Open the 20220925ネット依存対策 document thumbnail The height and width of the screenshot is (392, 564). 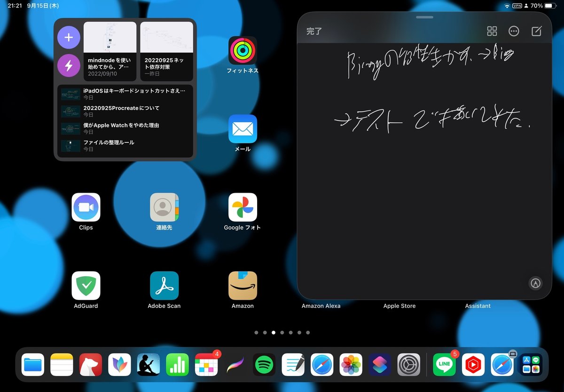click(x=167, y=51)
